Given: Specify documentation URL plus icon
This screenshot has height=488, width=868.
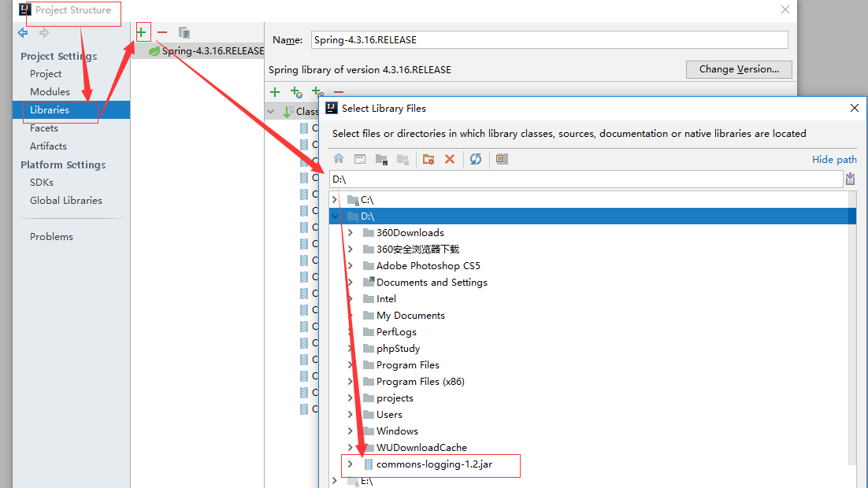Looking at the screenshot, I should [x=296, y=92].
